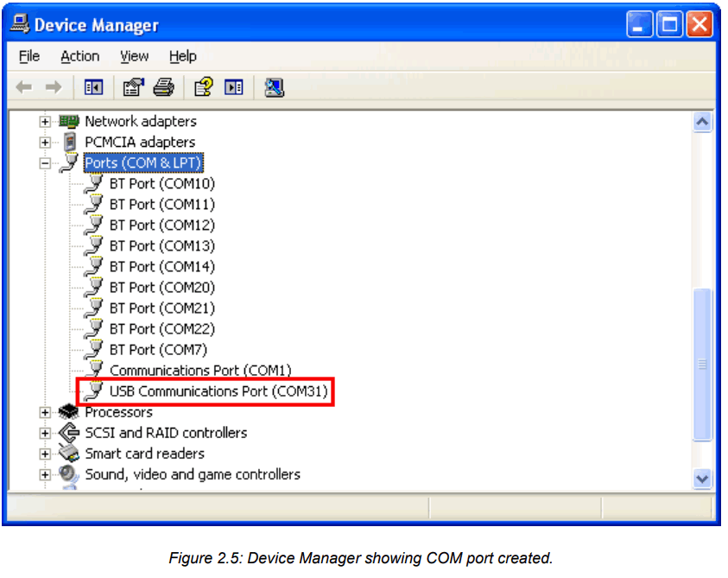
Task: Click the Help question-mark toolbar icon
Action: point(203,87)
